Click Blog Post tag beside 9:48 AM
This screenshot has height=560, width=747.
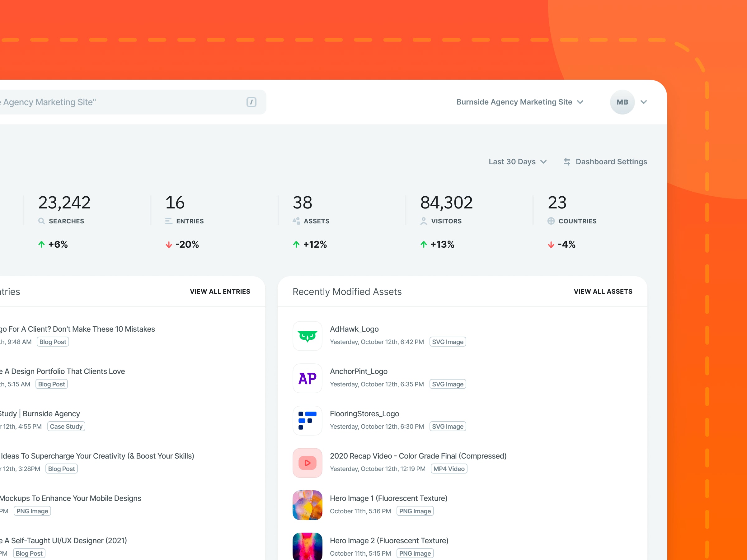53,342
